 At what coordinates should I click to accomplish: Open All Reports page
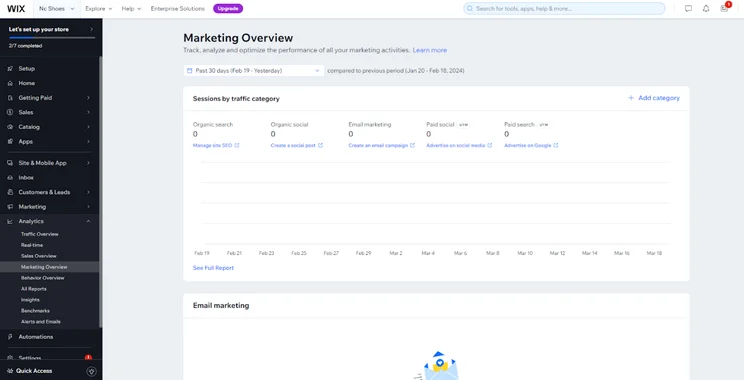tap(34, 289)
